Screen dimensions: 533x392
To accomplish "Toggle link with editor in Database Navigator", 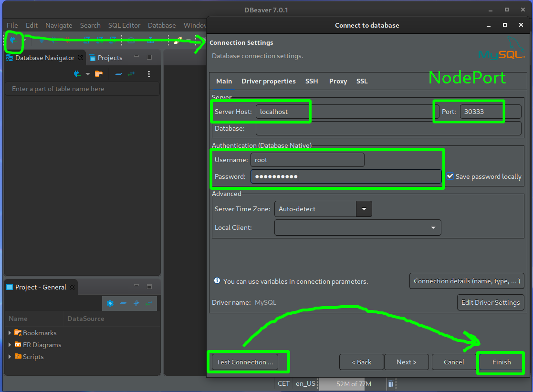I will pos(131,74).
